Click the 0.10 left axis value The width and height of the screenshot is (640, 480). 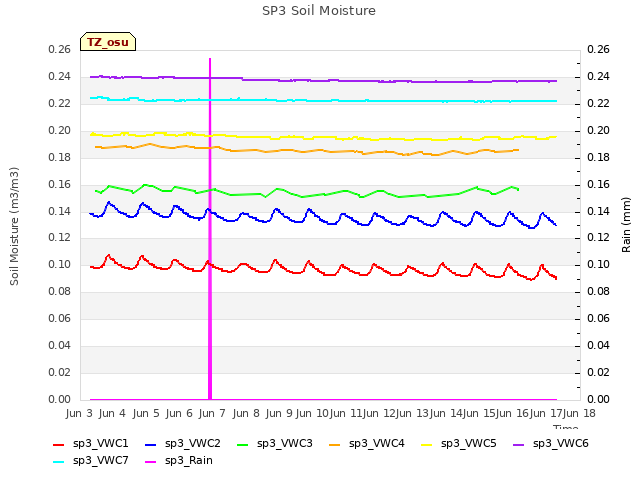[x=60, y=264]
